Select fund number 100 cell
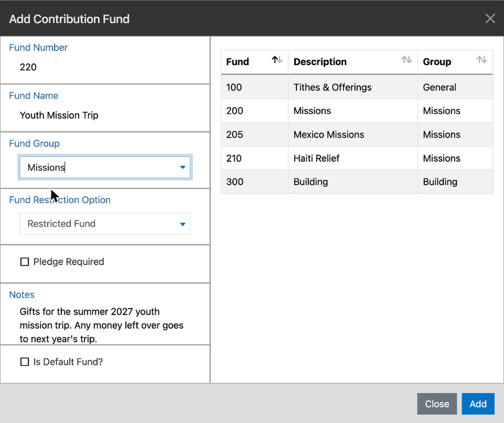The width and height of the screenshot is (504, 423). [255, 87]
